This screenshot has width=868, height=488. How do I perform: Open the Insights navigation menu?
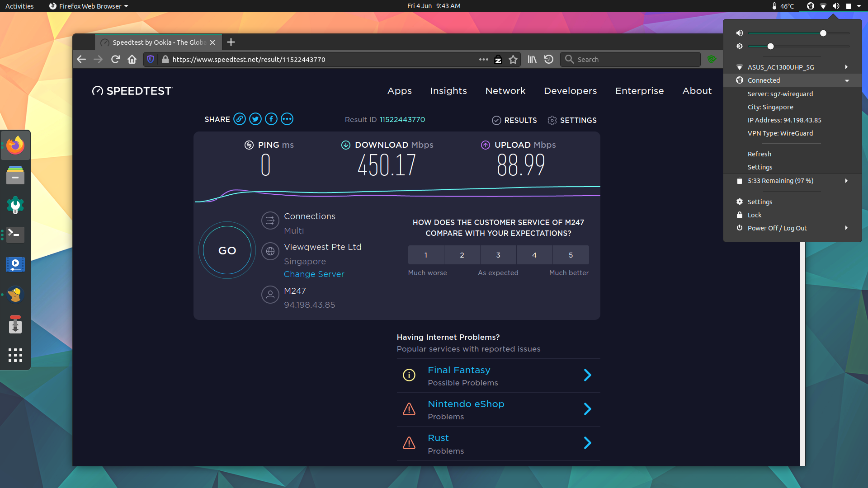pos(448,91)
